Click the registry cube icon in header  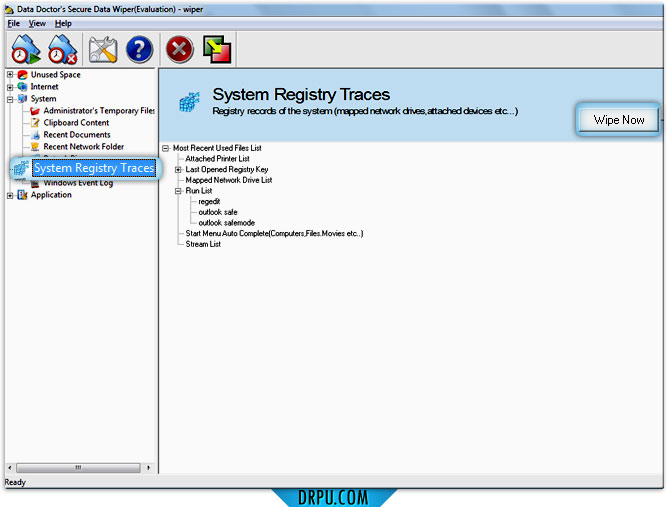coord(189,102)
